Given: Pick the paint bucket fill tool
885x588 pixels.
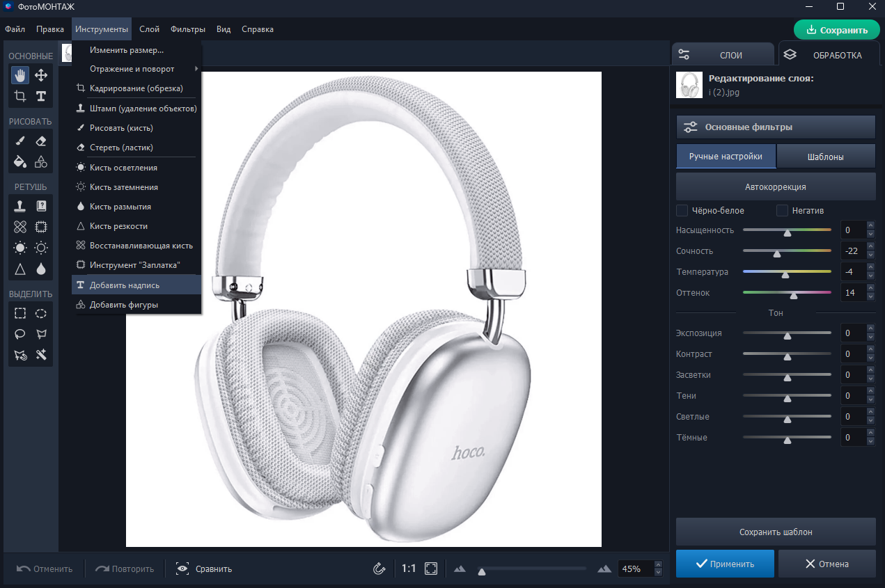Looking at the screenshot, I should [x=20, y=161].
